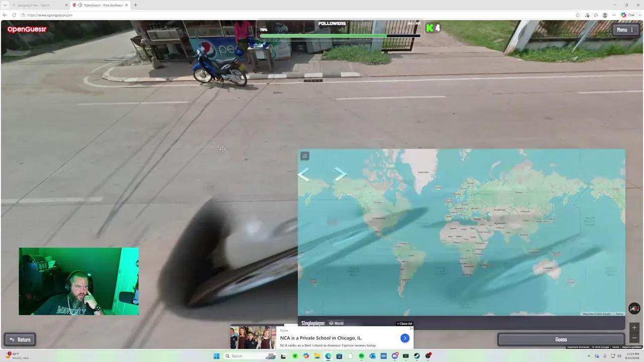
Task: Go back in the browser
Action: (5, 15)
